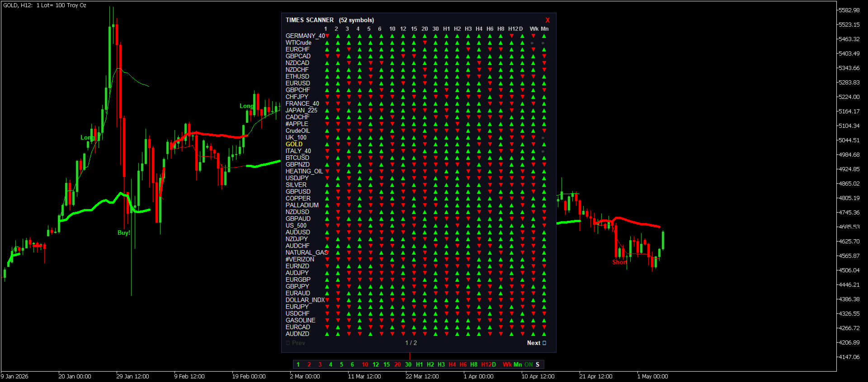Viewport: 868px width, 382px height.
Task: Click the Short signal label on chart
Action: [x=620, y=262]
